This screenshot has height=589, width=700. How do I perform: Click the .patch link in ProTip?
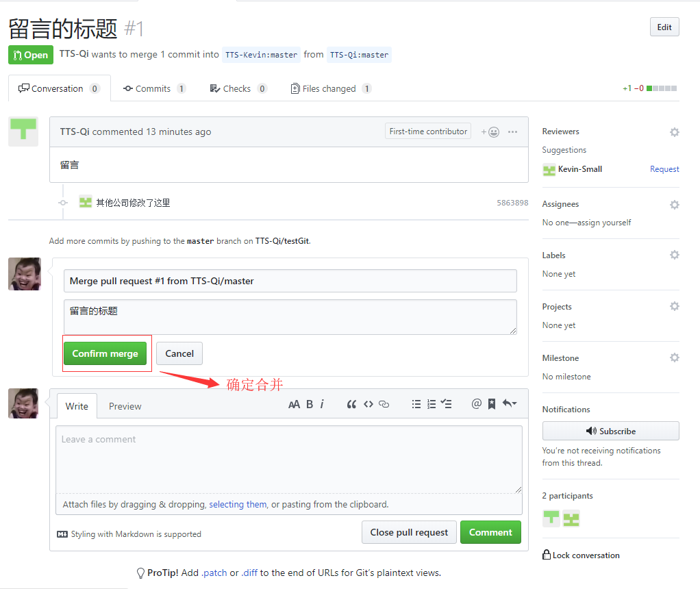click(214, 573)
